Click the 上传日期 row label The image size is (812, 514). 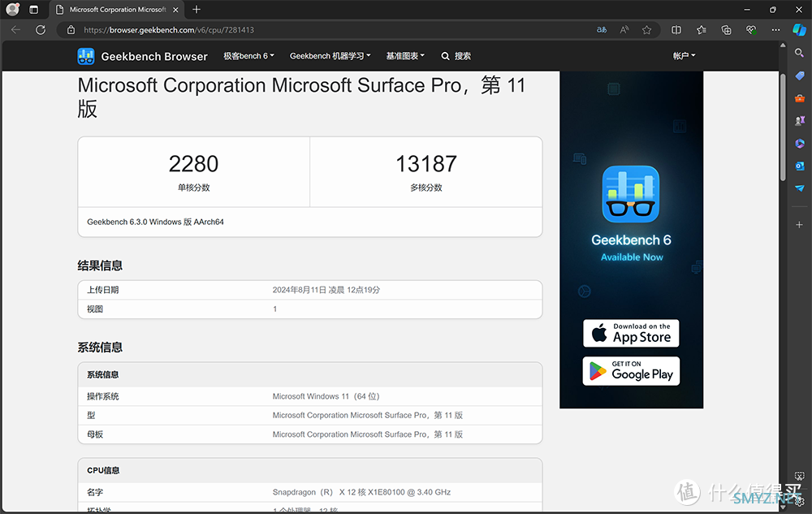click(102, 290)
